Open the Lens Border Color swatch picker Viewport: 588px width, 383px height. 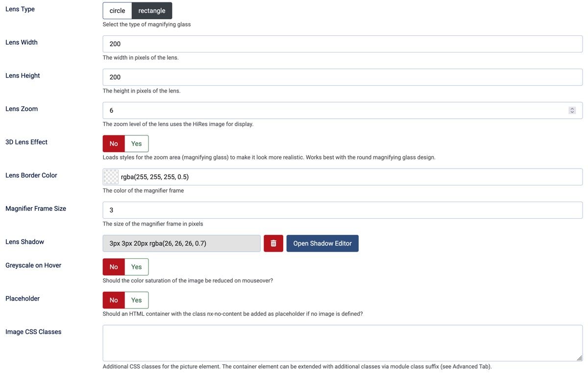[x=111, y=177]
